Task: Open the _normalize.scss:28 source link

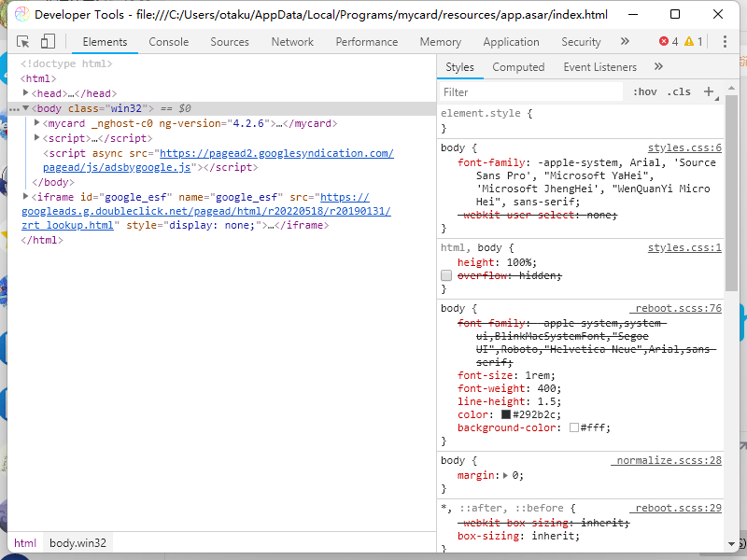Action: pyautogui.click(x=667, y=460)
